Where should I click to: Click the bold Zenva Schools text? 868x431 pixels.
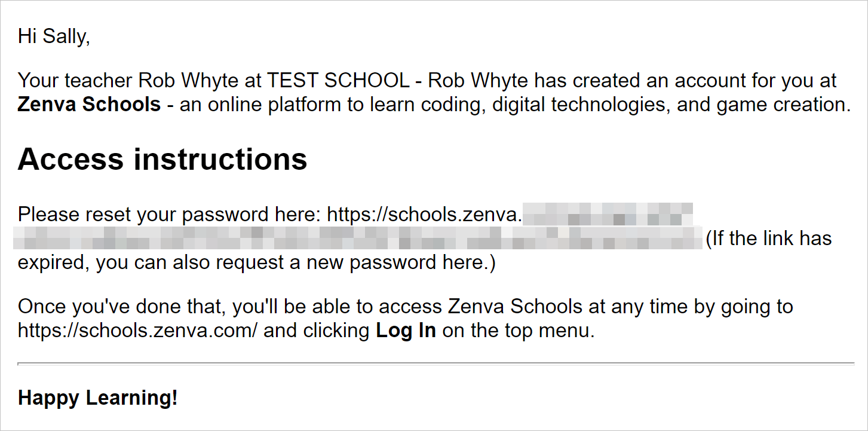tap(89, 104)
